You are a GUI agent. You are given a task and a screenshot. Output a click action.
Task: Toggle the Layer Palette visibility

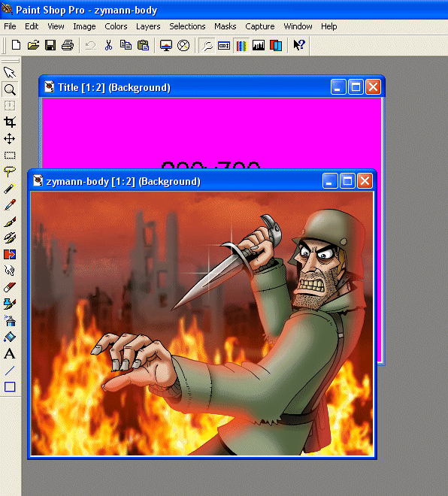click(x=276, y=46)
